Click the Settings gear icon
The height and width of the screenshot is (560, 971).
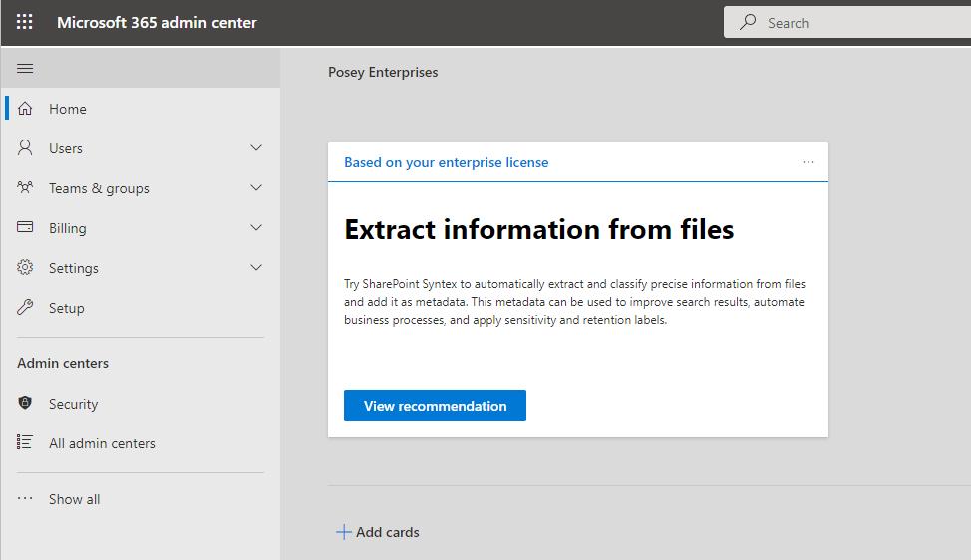tap(25, 267)
